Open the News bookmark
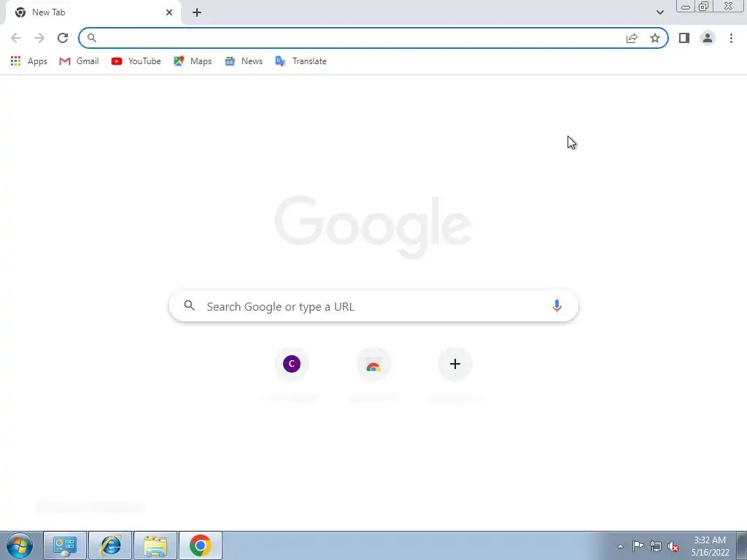747x560 pixels. pyautogui.click(x=244, y=61)
